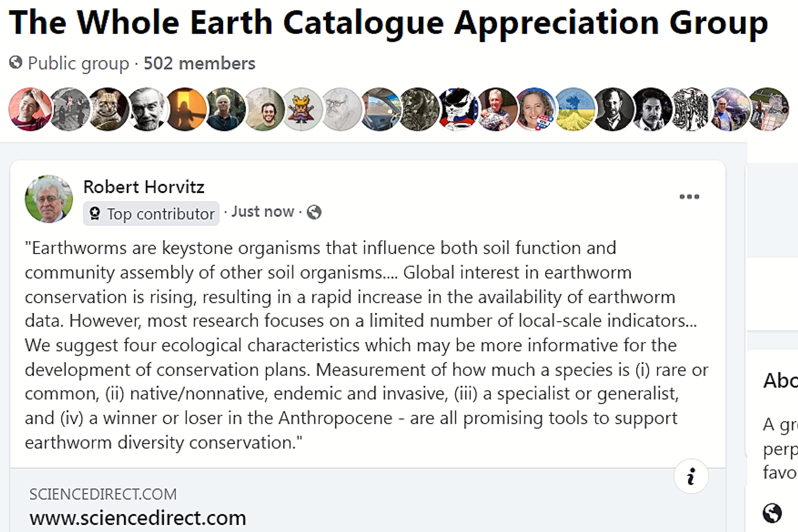
Task: Click the Top contributor badge
Action: (x=152, y=214)
